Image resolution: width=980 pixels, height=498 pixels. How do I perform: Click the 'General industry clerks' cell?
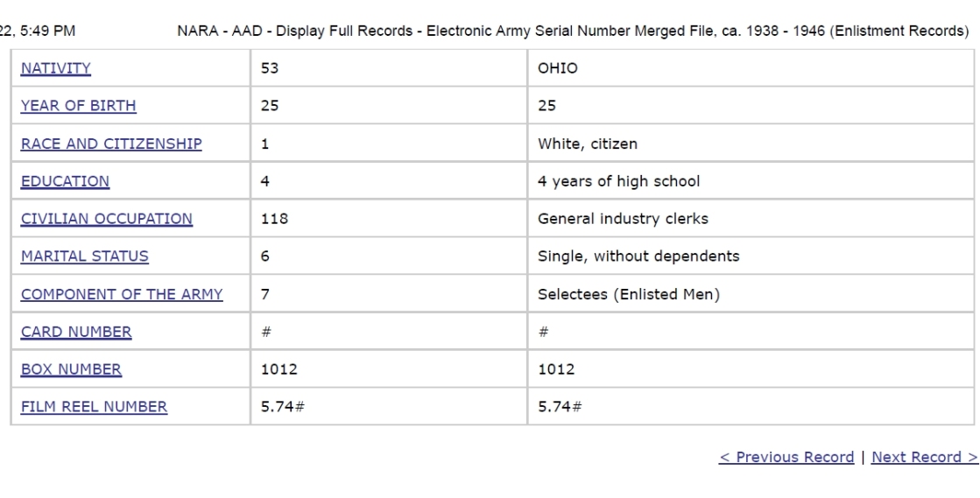pyautogui.click(x=751, y=219)
